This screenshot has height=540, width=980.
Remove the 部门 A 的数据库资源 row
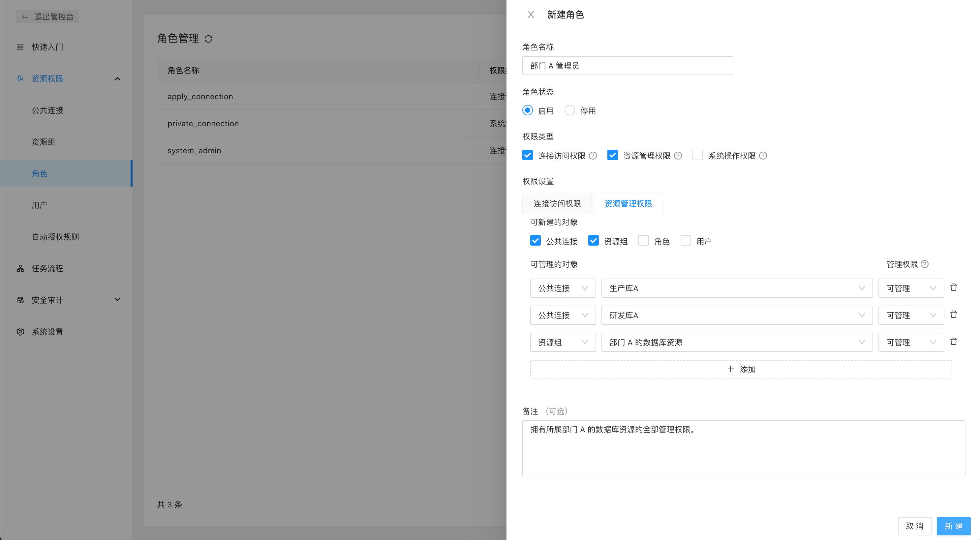953,342
